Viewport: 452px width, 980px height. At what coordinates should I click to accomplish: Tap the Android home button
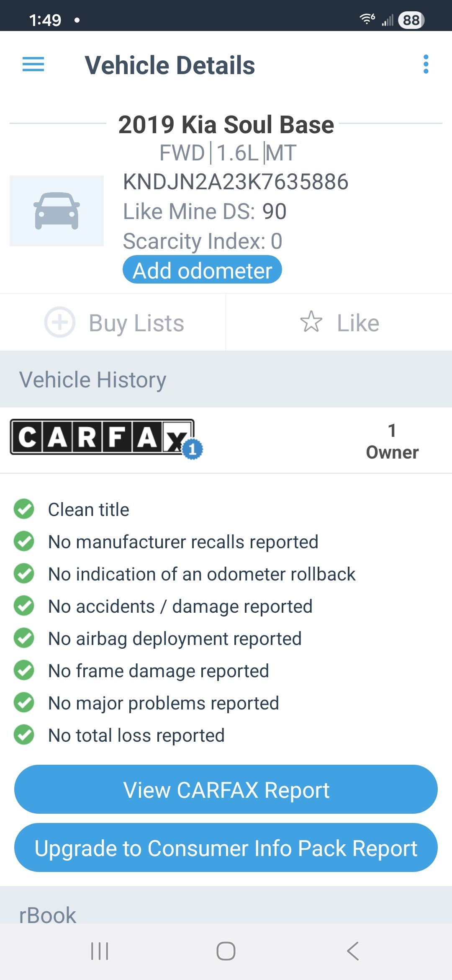tap(226, 951)
